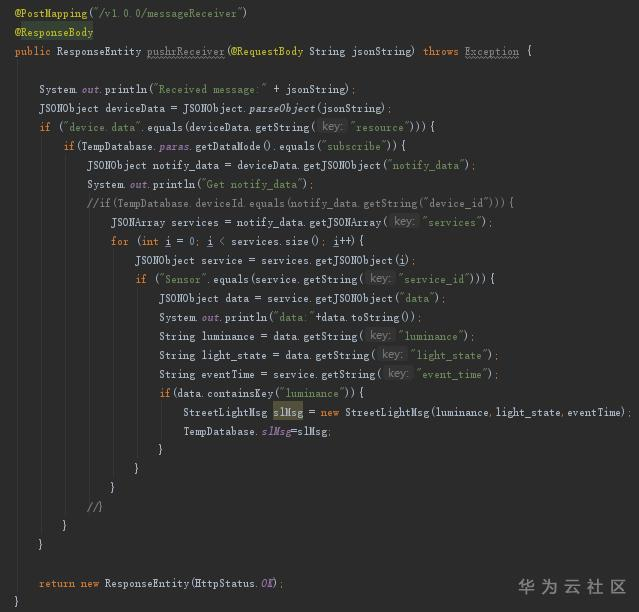Click the data.toString() call
The image size is (639, 612).
click(365, 317)
